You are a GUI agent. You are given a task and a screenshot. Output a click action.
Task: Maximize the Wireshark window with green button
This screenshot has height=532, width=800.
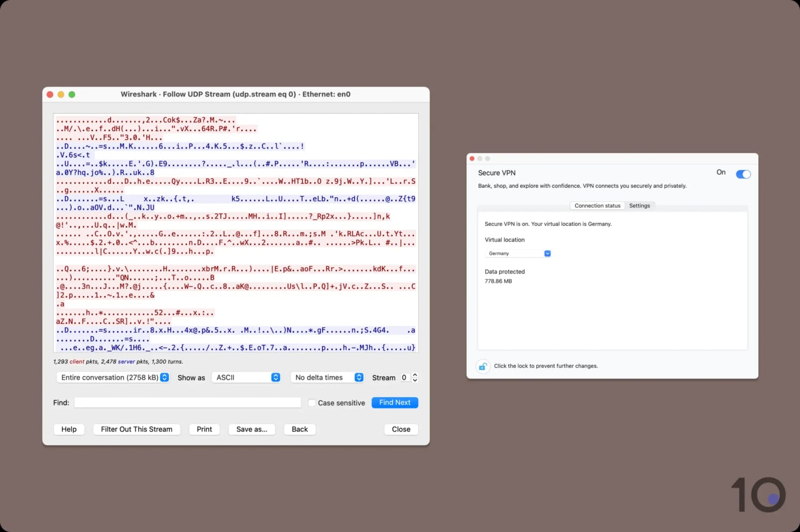72,94
